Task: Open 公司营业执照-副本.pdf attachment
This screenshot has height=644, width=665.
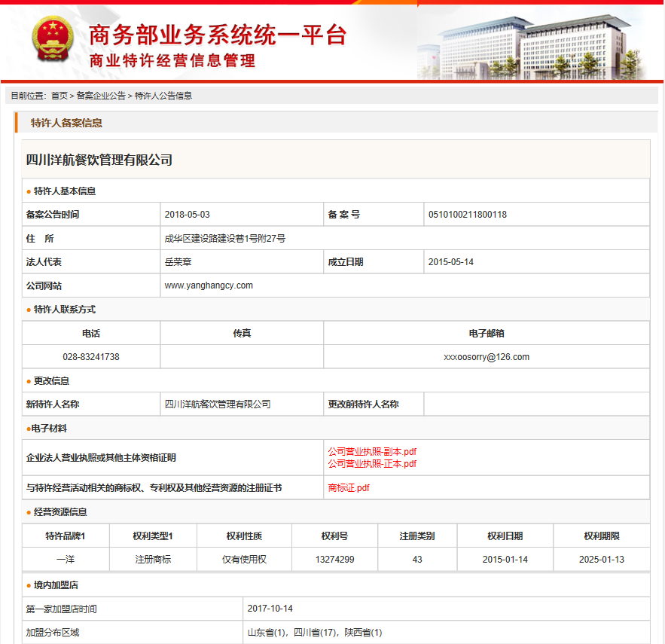Action: [x=372, y=452]
